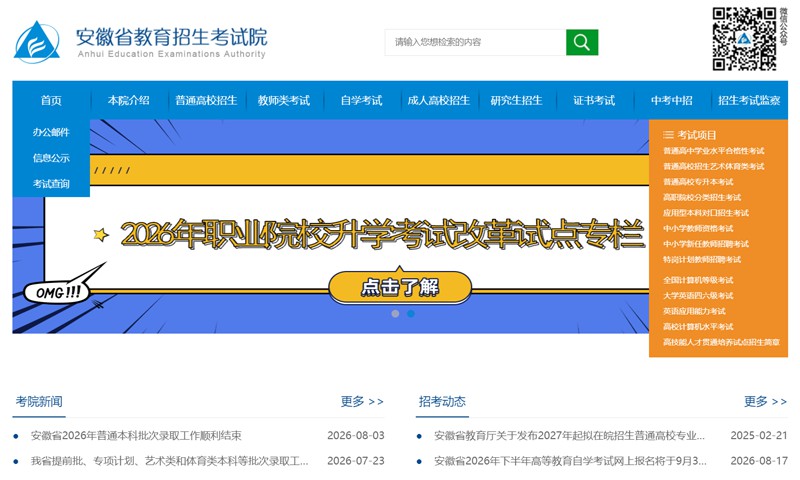Open the WeChat official account QR code
This screenshot has width=800, height=480.
744,39
